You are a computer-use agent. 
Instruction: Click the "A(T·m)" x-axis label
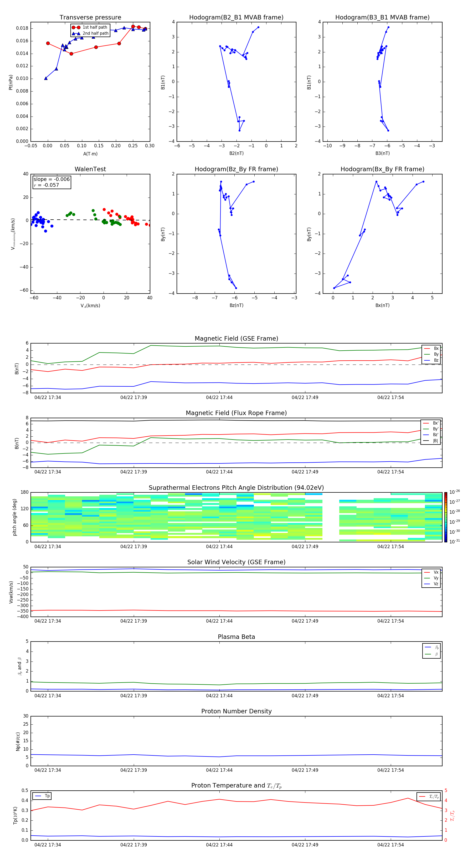[90, 154]
